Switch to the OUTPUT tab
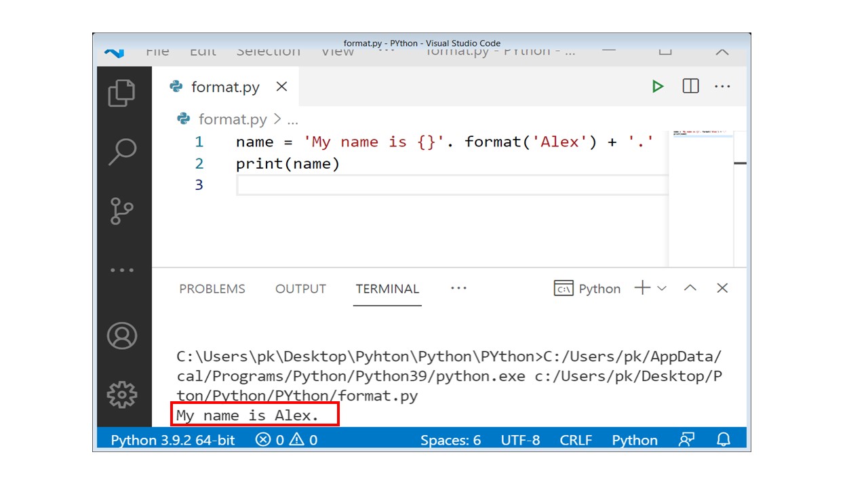This screenshot has width=868, height=488. 300,288
